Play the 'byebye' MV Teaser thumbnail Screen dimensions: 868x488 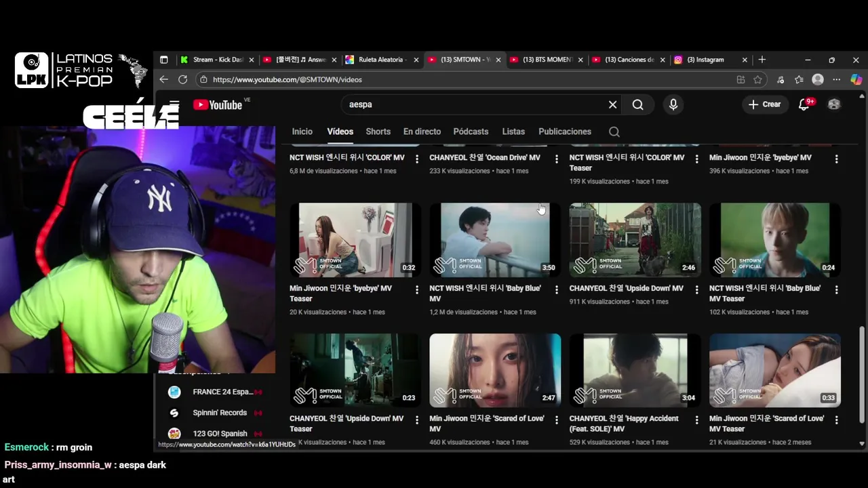355,240
